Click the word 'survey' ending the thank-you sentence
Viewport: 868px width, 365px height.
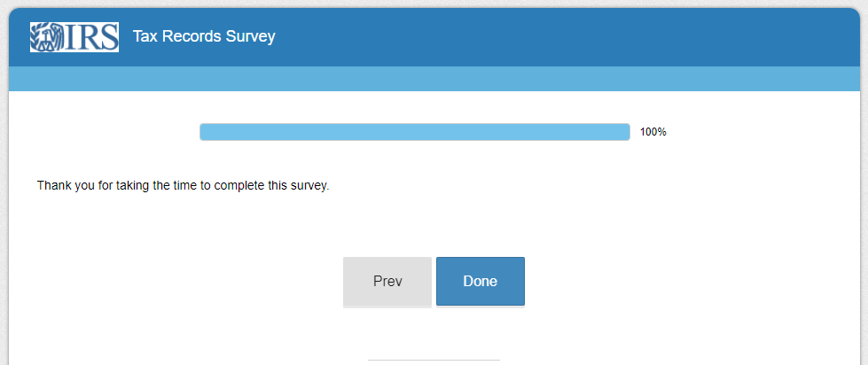(x=309, y=186)
